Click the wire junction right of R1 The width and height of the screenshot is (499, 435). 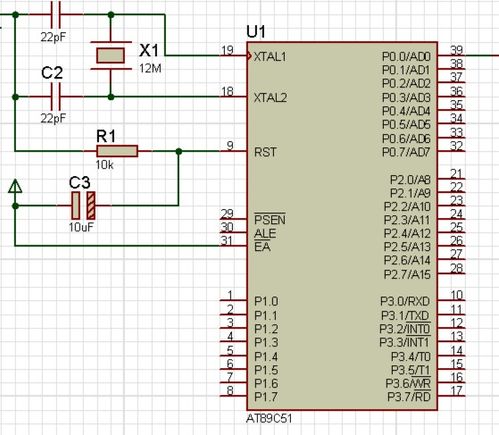pyautogui.click(x=179, y=151)
